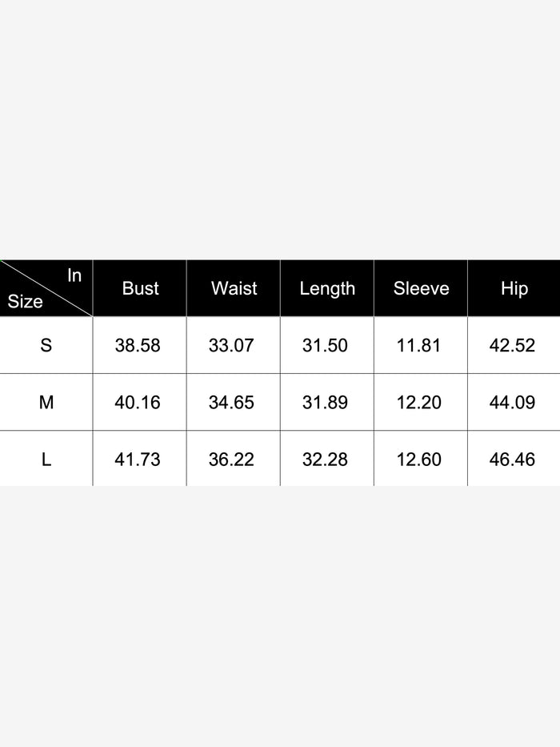Viewport: 560px width, 747px height.
Task: Select hip value 42.52
Action: coord(512,346)
